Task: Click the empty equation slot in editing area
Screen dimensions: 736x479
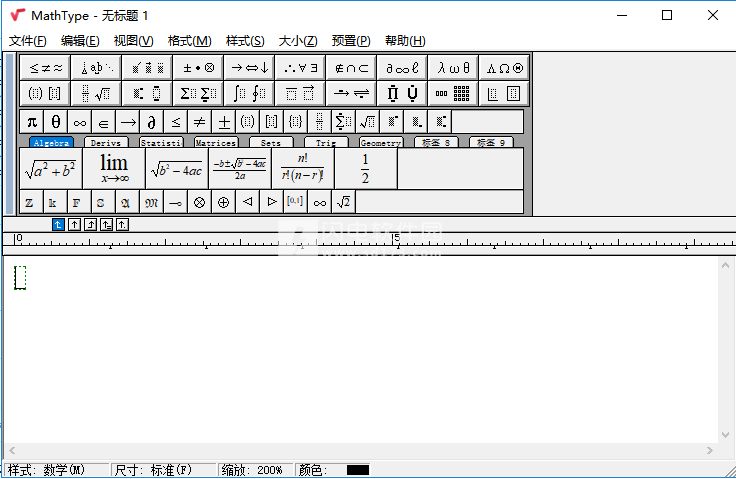Action: click(20, 278)
